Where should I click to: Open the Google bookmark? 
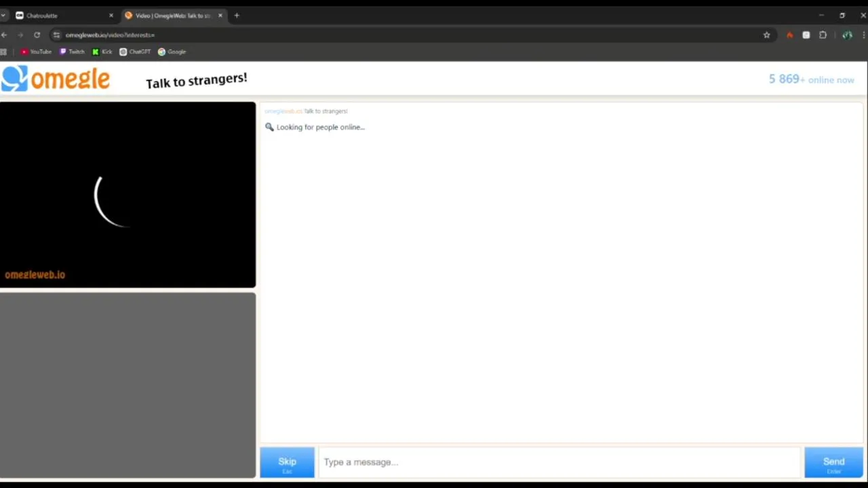(x=172, y=52)
